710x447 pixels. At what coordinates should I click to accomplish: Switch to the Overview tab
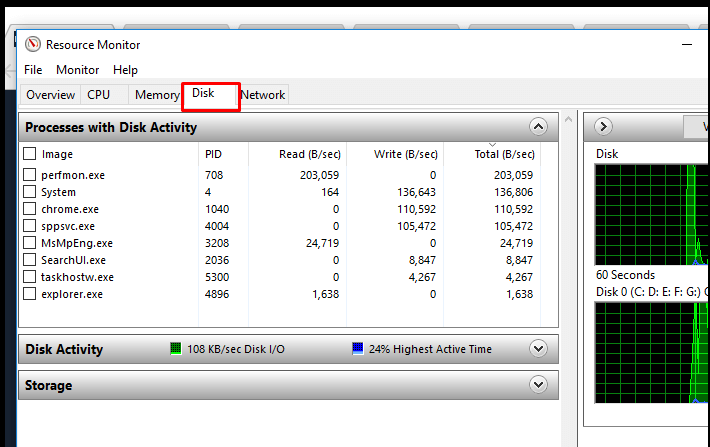tap(50, 95)
